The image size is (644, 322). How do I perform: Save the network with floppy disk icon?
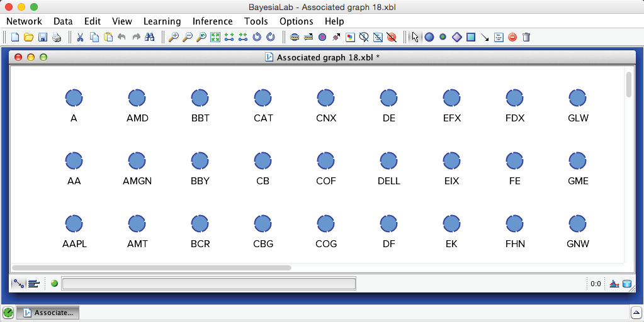pyautogui.click(x=42, y=37)
